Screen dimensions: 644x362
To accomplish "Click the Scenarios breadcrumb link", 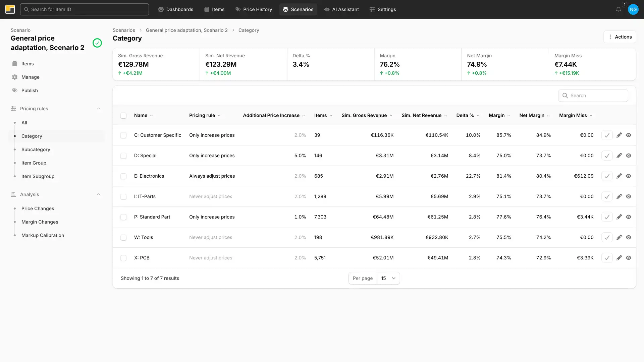I will (x=124, y=30).
